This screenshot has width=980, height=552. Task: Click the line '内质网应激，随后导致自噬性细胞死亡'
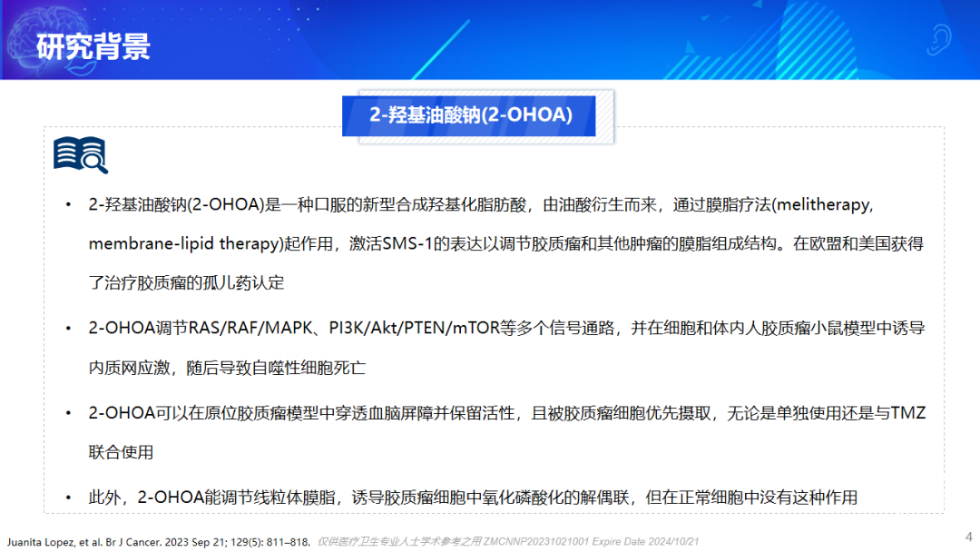227,368
